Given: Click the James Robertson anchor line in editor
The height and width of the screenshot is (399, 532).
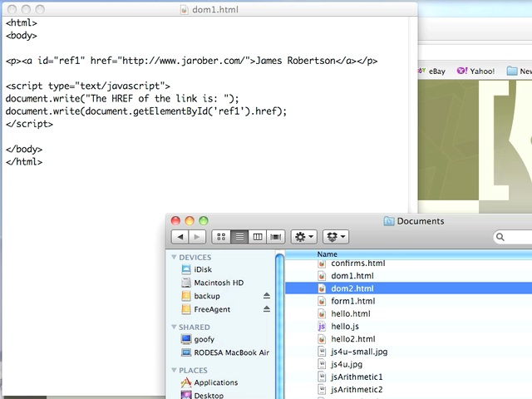Looking at the screenshot, I should (x=192, y=61).
